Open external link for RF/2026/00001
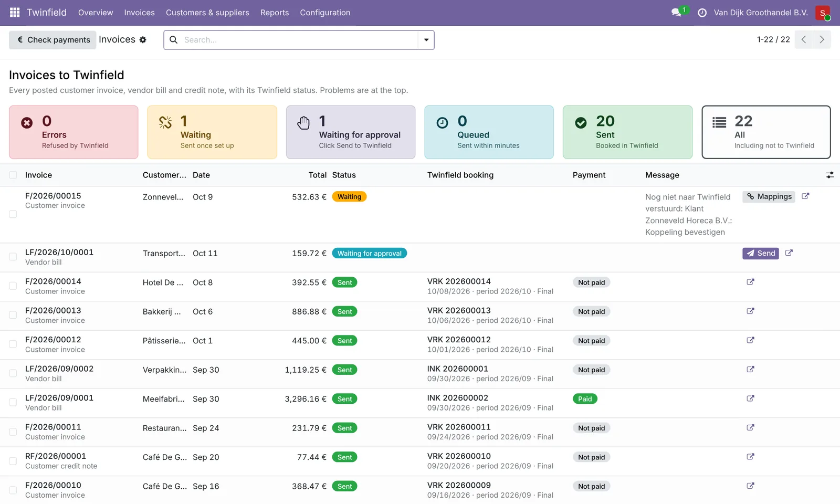 click(x=750, y=457)
